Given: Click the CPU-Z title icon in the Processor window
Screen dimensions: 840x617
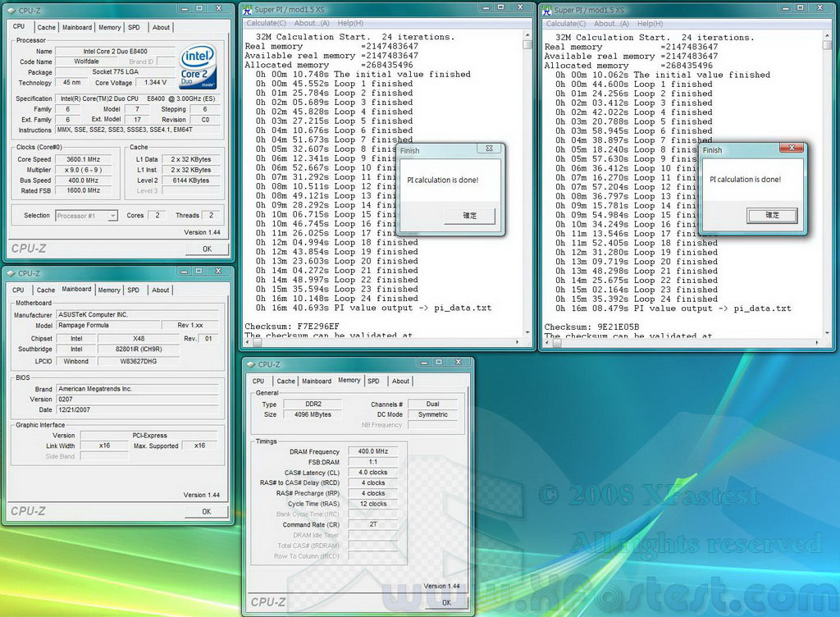Looking at the screenshot, I should 11,10.
